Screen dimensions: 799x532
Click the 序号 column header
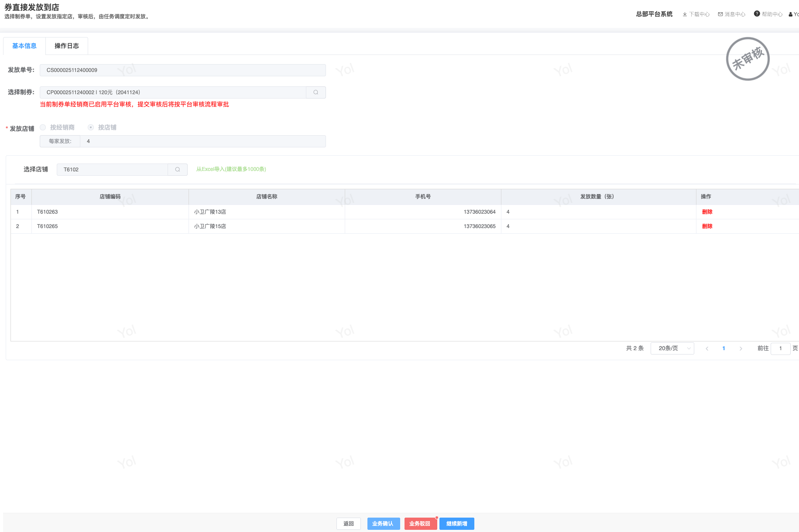coord(21,197)
